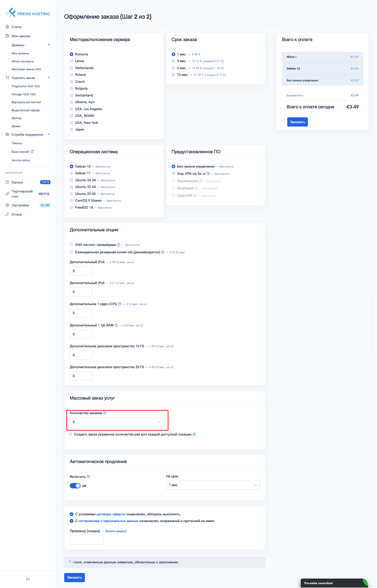
Task: Click the external link icon next to База знаний
Action: (32, 151)
